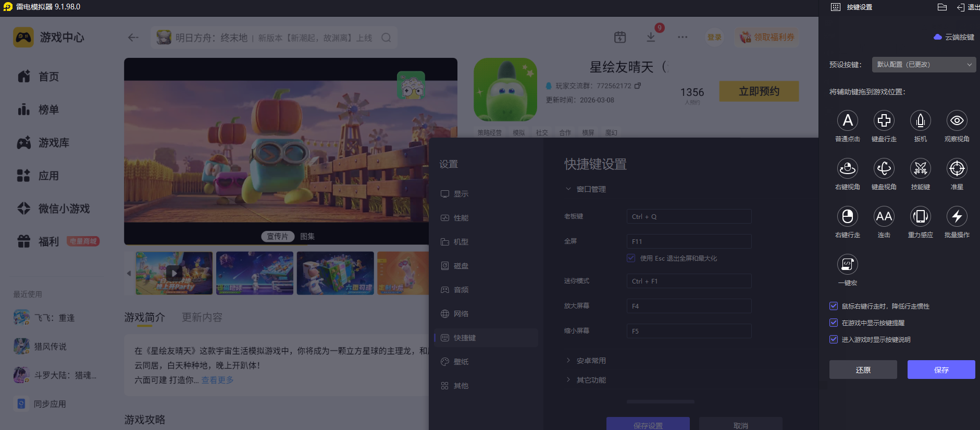The image size is (980, 430).
Task: Go back with the left arrow
Action: pyautogui.click(x=133, y=38)
